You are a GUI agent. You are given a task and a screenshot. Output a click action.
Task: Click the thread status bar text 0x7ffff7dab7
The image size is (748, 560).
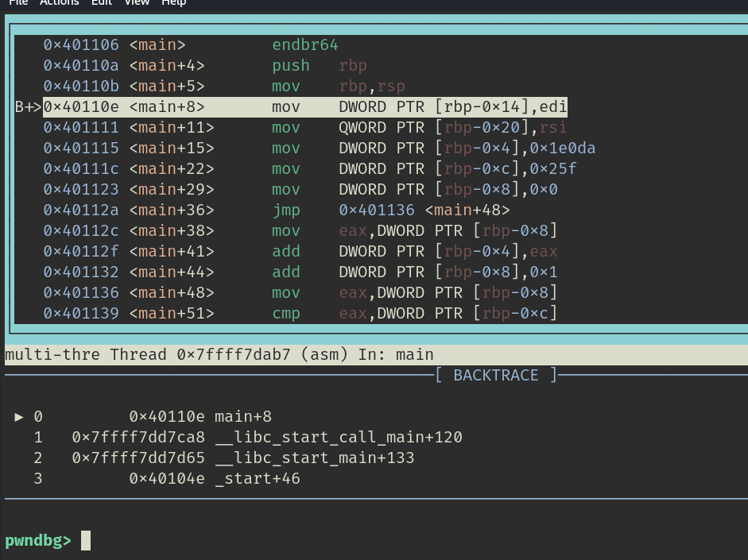[233, 354]
